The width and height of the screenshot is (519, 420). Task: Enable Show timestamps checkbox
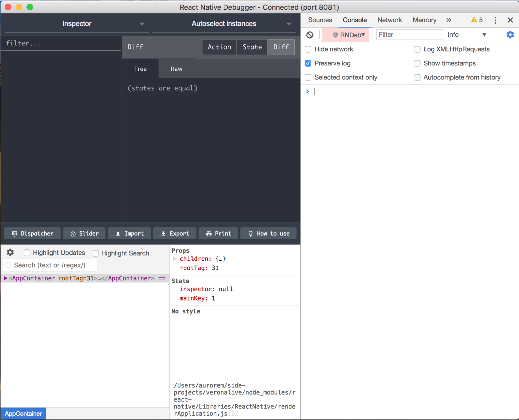pos(417,63)
